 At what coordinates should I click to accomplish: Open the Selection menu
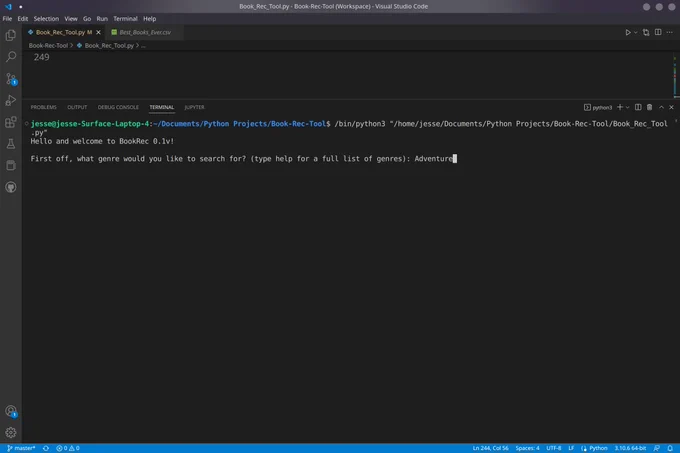(x=46, y=19)
